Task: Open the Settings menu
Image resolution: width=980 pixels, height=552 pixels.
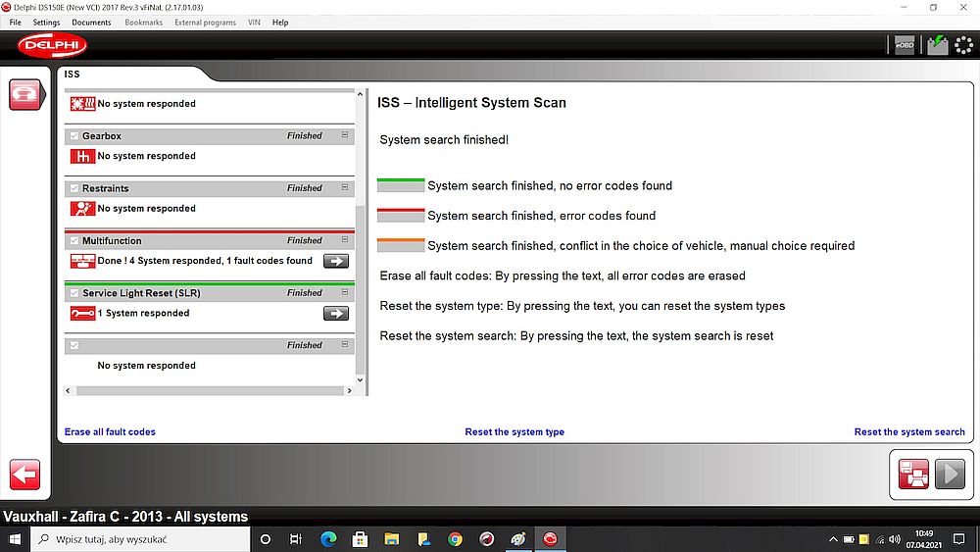Action: coord(46,23)
